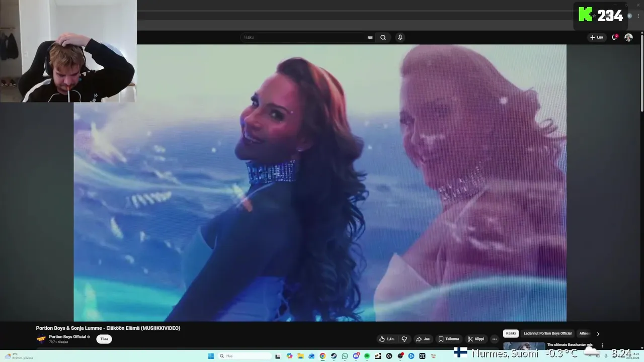This screenshot has width=644, height=362.
Task: Click the Kick viewer count overlay
Action: coord(601,15)
